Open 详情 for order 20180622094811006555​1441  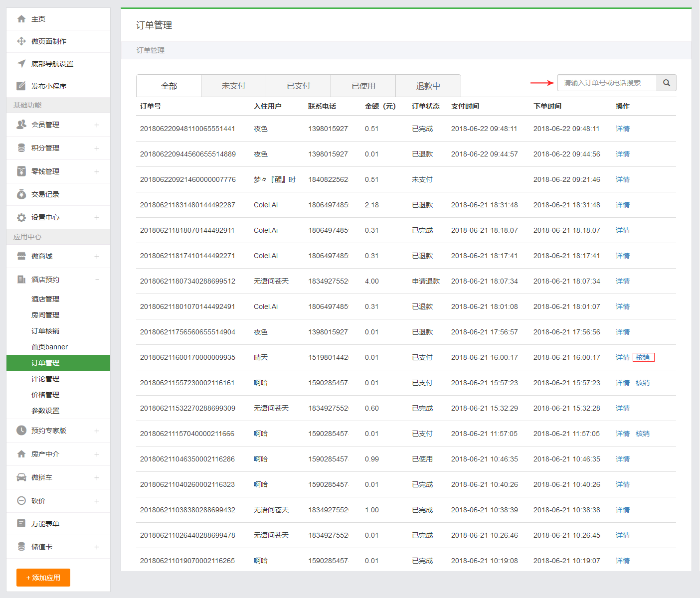pyautogui.click(x=623, y=129)
